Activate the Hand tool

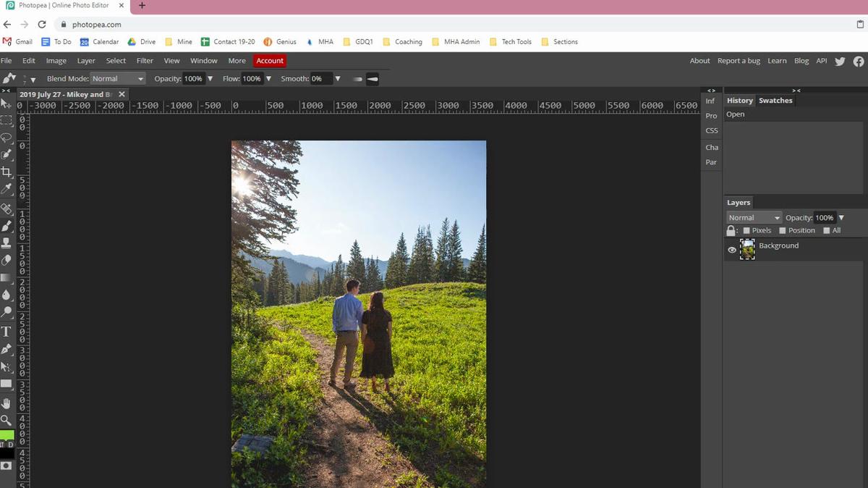click(x=7, y=403)
